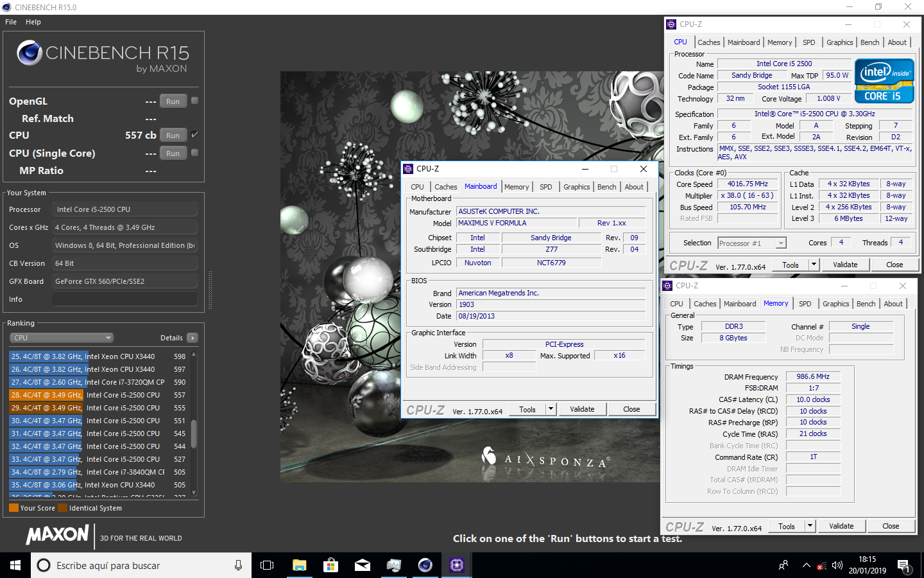This screenshot has height=578, width=924.
Task: Open Tools dropdown arrow in Mainboard CPU-Z window
Action: (x=551, y=409)
